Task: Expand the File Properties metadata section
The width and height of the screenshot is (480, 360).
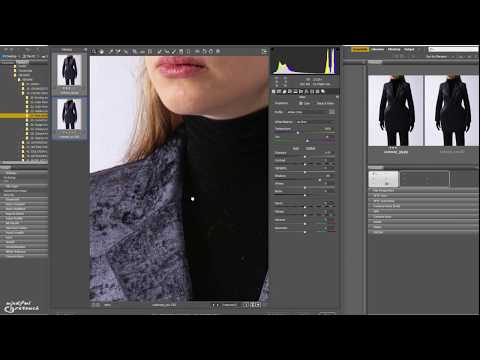Action: [x=423, y=190]
